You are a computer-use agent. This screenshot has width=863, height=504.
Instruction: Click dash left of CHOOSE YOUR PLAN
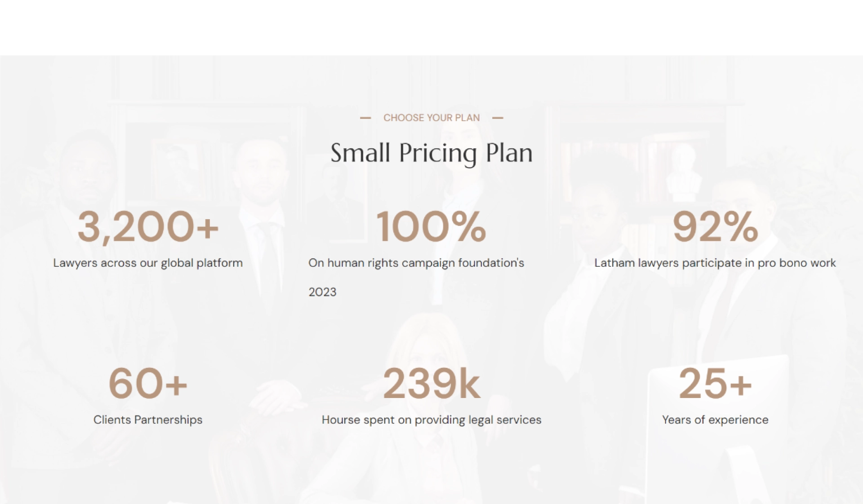(x=365, y=118)
